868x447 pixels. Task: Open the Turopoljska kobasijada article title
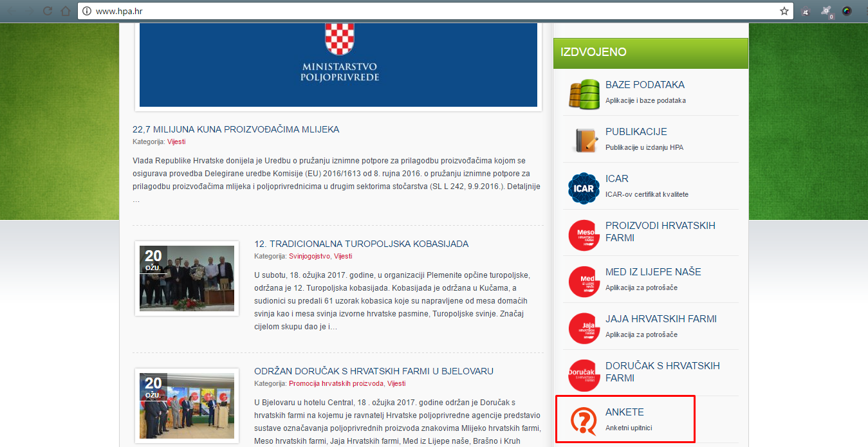pos(361,244)
